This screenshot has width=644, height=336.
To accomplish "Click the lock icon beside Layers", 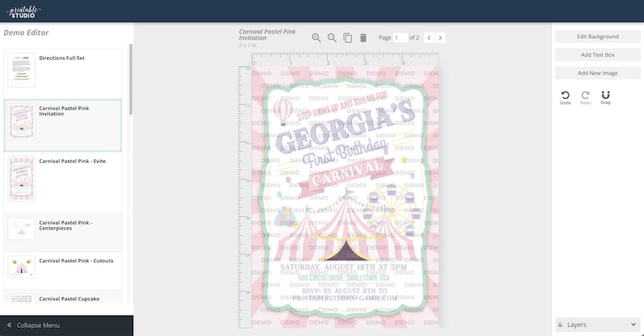I will 560,325.
